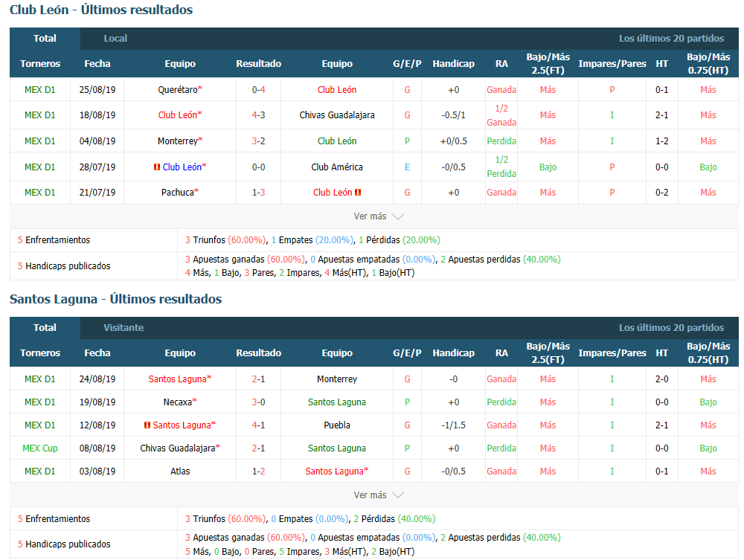This screenshot has width=744, height=560.
Task: Click result 3-0 Necaxa vs Santos Laguna
Action: [259, 402]
